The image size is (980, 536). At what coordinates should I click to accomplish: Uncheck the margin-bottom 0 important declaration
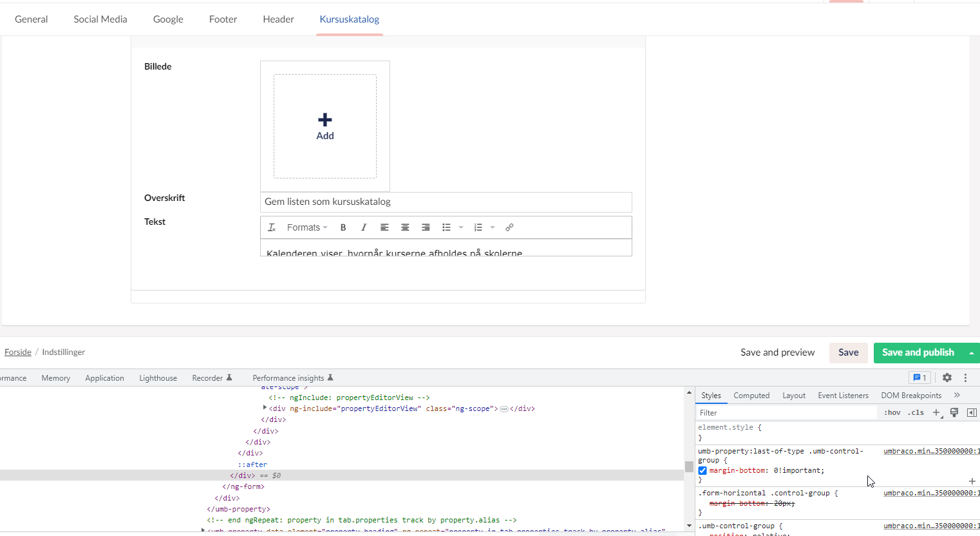pyautogui.click(x=702, y=470)
